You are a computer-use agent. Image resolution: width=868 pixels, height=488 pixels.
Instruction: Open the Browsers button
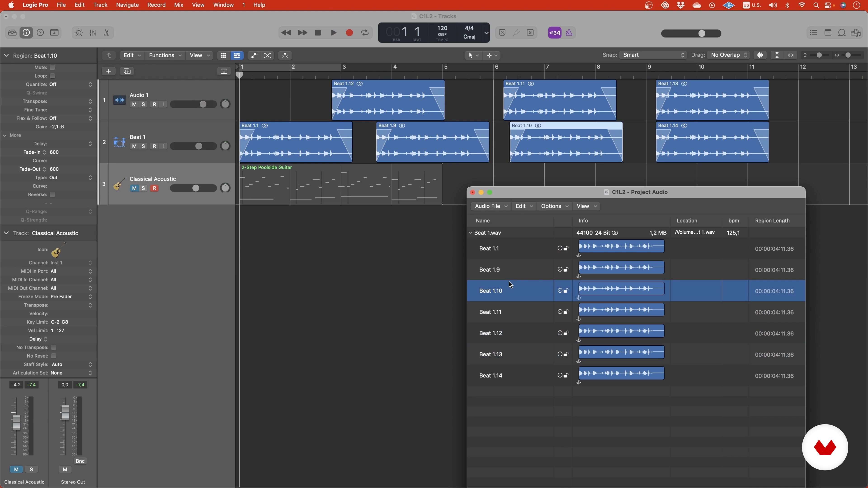856,33
